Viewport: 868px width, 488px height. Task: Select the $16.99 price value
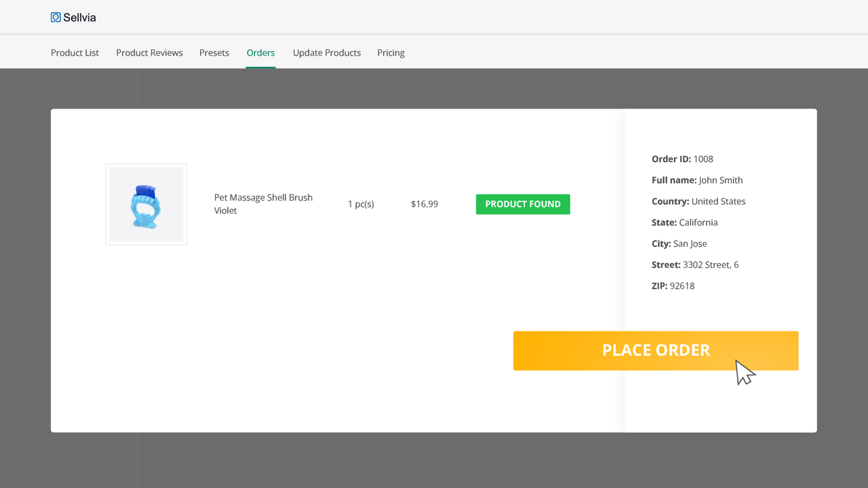pos(425,203)
